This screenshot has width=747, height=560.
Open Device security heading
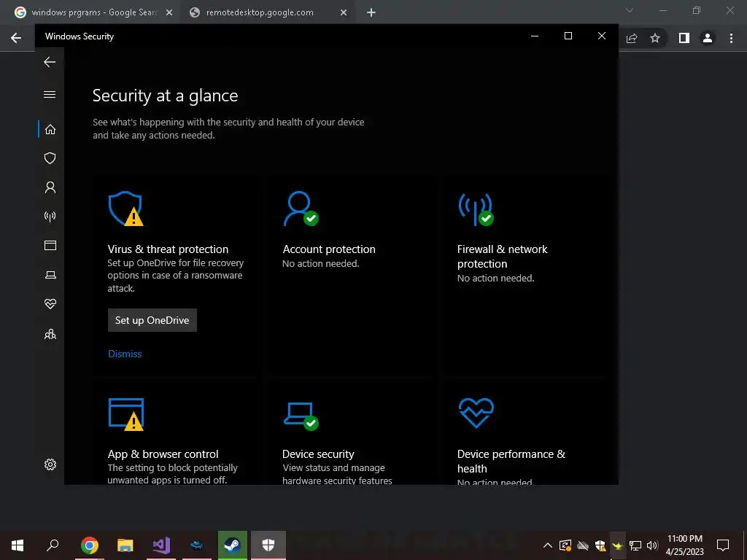pos(318,454)
